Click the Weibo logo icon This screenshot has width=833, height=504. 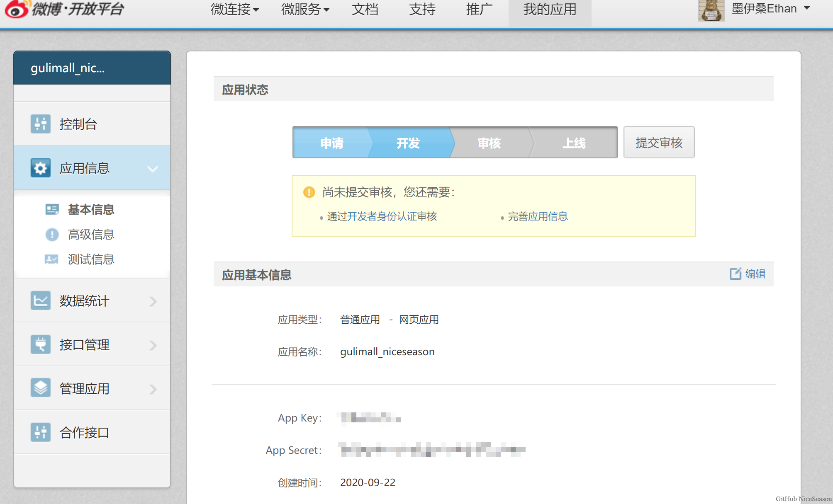(17, 9)
